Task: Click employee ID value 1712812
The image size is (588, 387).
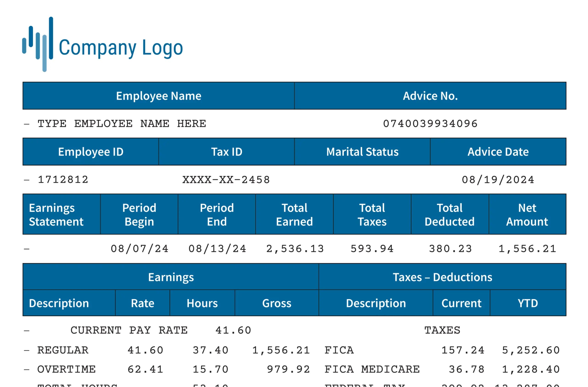Action: click(x=63, y=180)
